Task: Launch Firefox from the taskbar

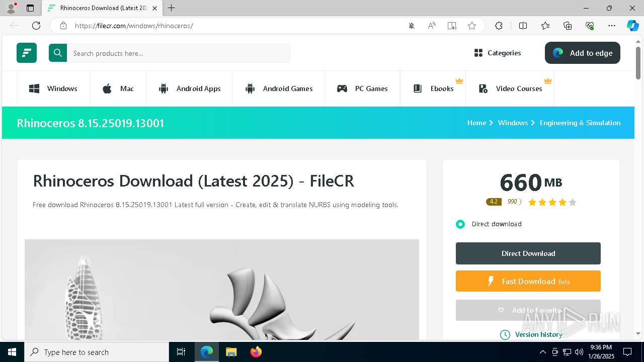Action: point(256,352)
